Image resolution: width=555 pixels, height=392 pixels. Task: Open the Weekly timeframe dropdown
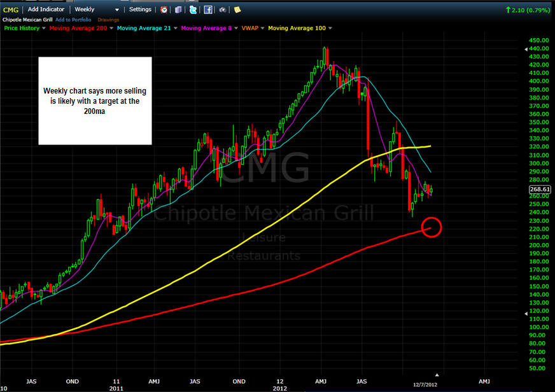point(97,10)
